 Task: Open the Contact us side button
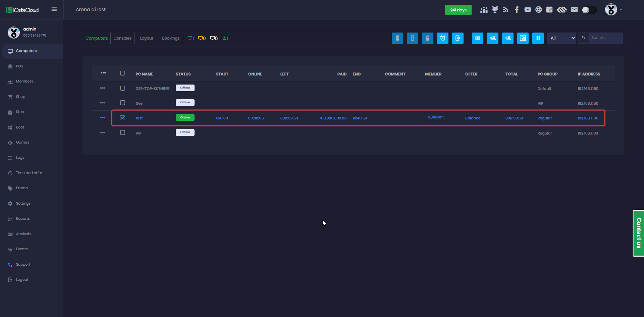point(638,233)
